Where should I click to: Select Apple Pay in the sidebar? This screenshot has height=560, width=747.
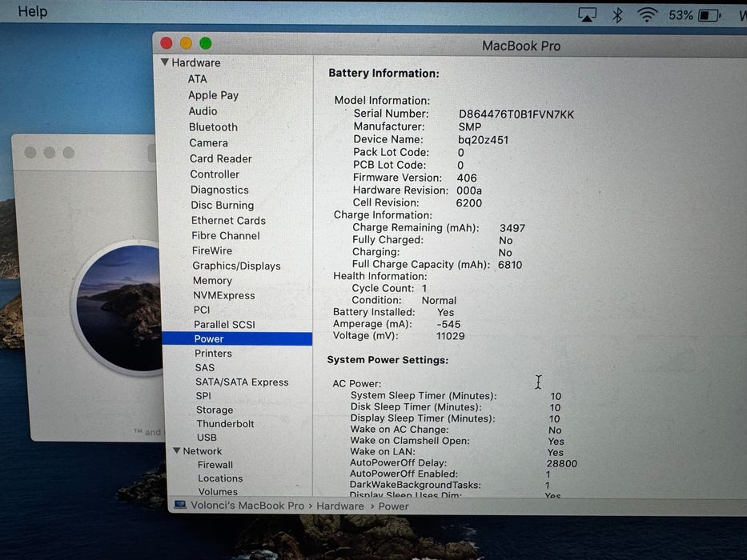tap(214, 95)
